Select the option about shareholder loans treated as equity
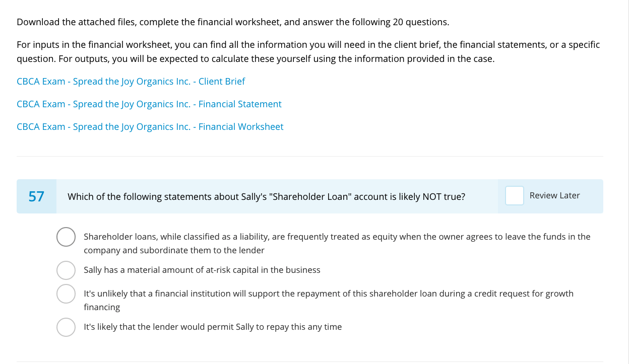 point(66,237)
